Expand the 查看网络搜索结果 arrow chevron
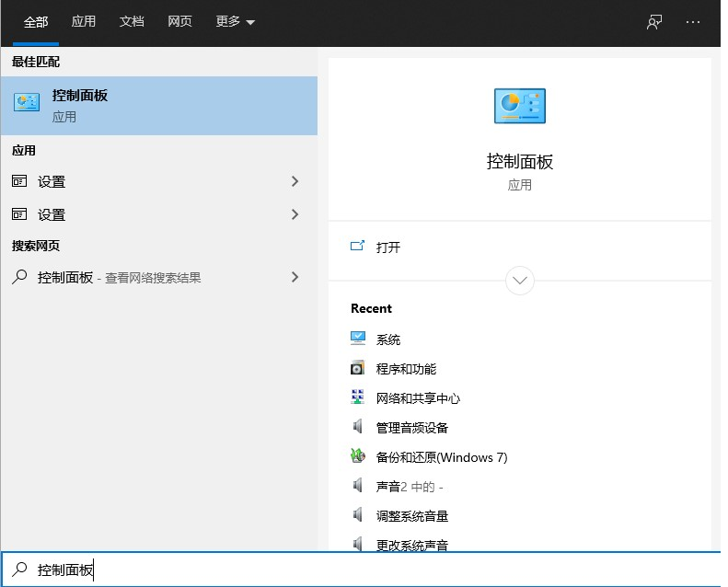728x587 pixels. coord(295,276)
